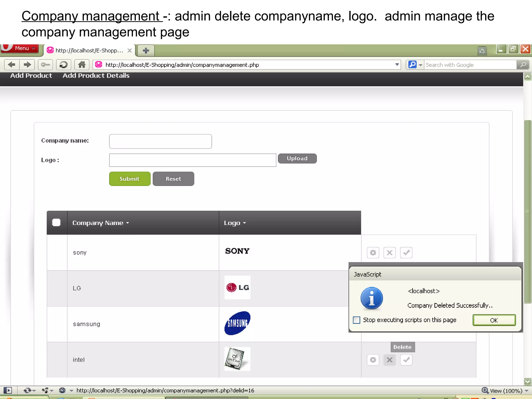Image resolution: width=532 pixels, height=399 pixels.
Task: Toggle the panel button in status bar
Action: 8,390
